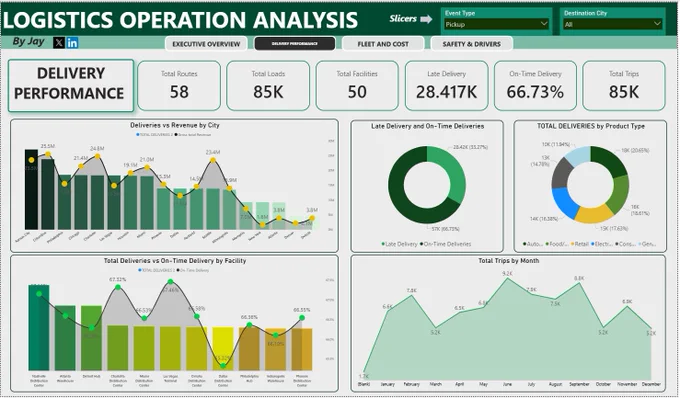The image size is (680, 398).
Task: Click the Retail legend marker in product chart
Action: point(572,244)
